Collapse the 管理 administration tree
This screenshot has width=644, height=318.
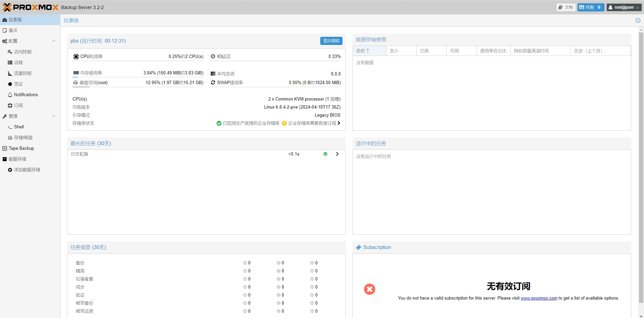(x=54, y=116)
